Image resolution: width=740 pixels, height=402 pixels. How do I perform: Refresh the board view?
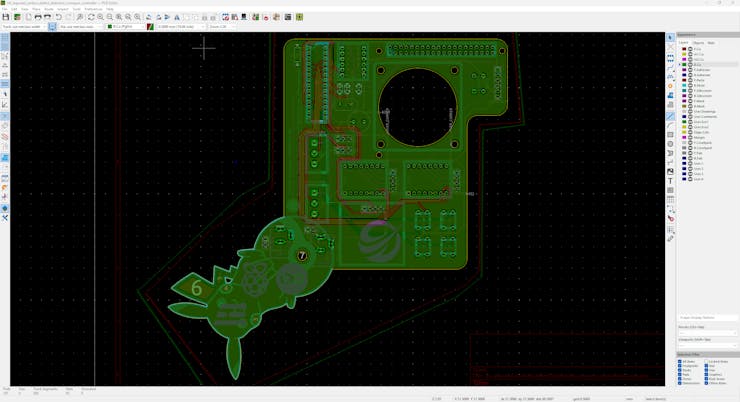tap(91, 17)
